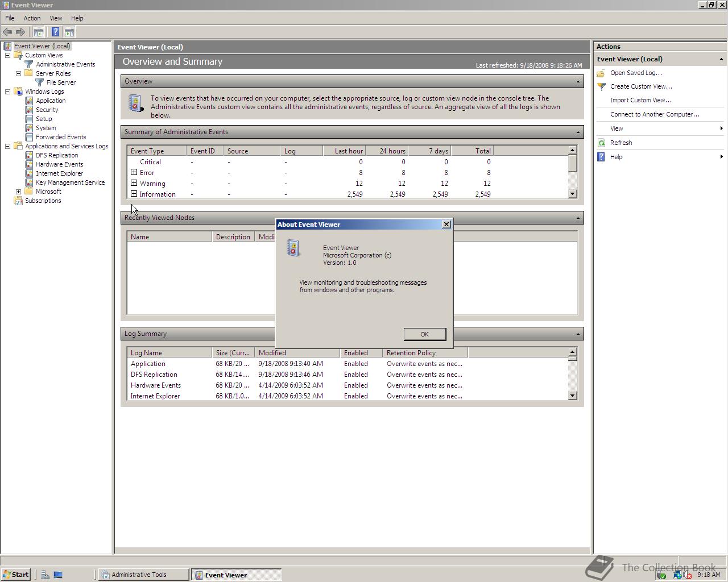728x582 pixels.
Task: Collapse the Log Summary section
Action: pos(578,334)
